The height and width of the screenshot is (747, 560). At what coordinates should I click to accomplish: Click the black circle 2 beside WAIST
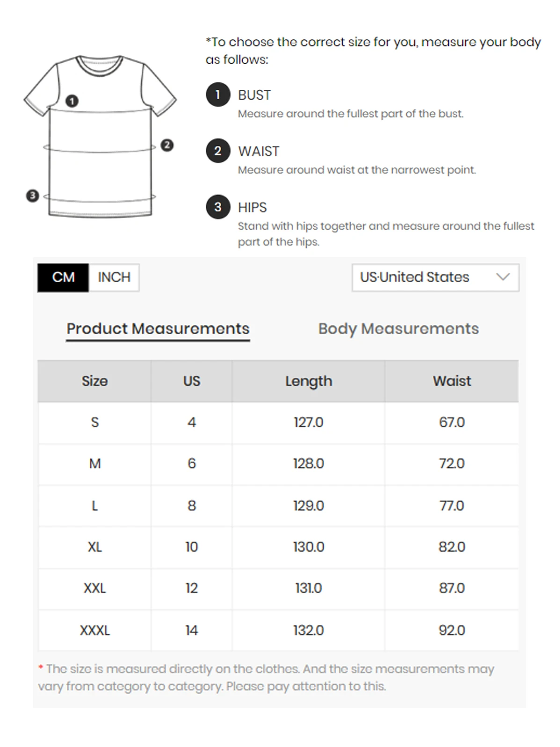click(218, 151)
